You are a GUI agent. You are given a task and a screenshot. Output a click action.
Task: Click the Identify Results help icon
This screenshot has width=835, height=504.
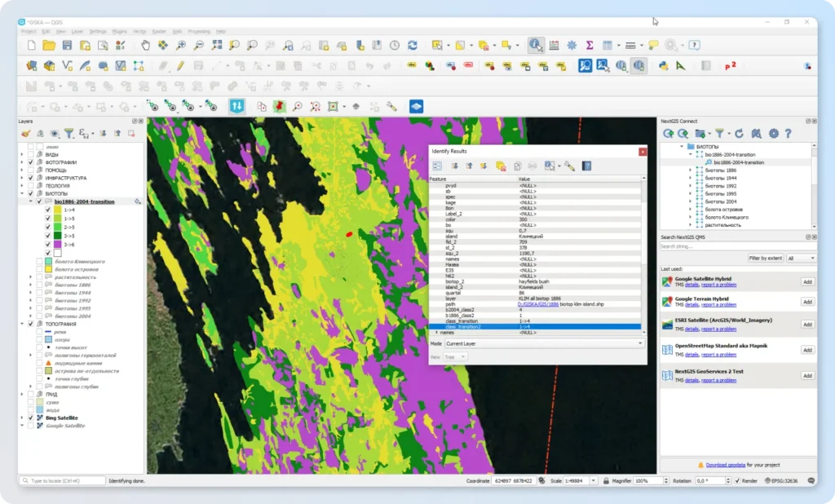point(586,166)
